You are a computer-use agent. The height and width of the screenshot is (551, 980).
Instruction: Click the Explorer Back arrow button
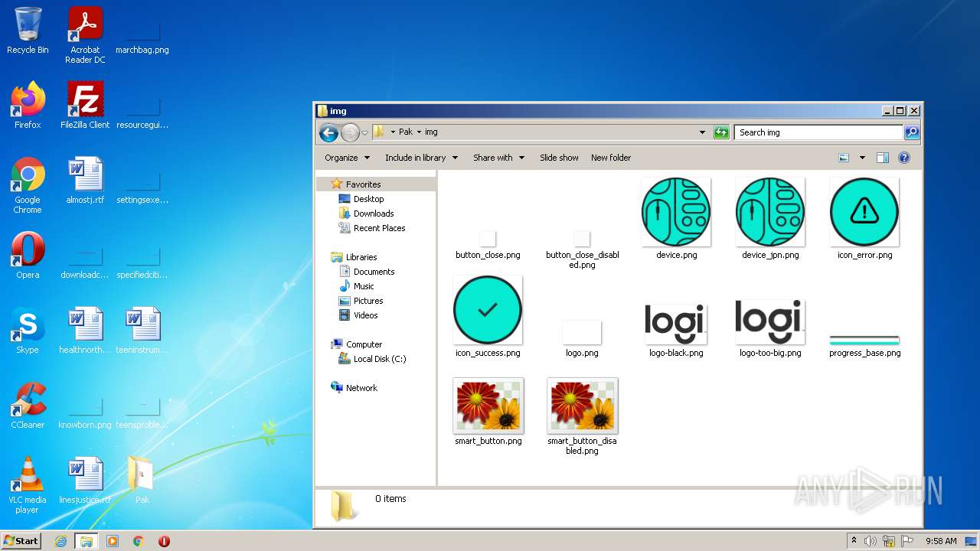pos(328,132)
